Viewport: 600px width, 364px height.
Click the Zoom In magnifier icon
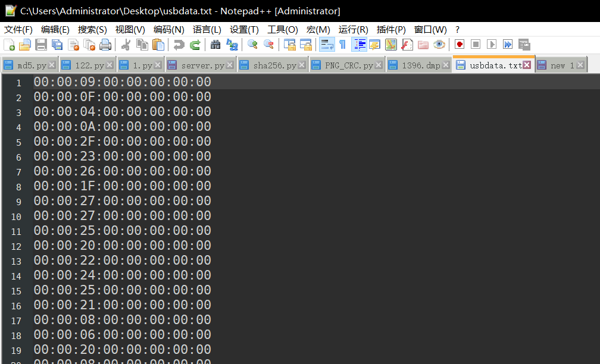(x=252, y=45)
